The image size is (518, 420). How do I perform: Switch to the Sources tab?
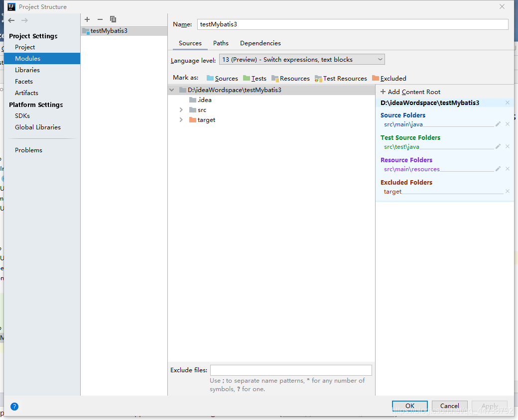pyautogui.click(x=190, y=43)
